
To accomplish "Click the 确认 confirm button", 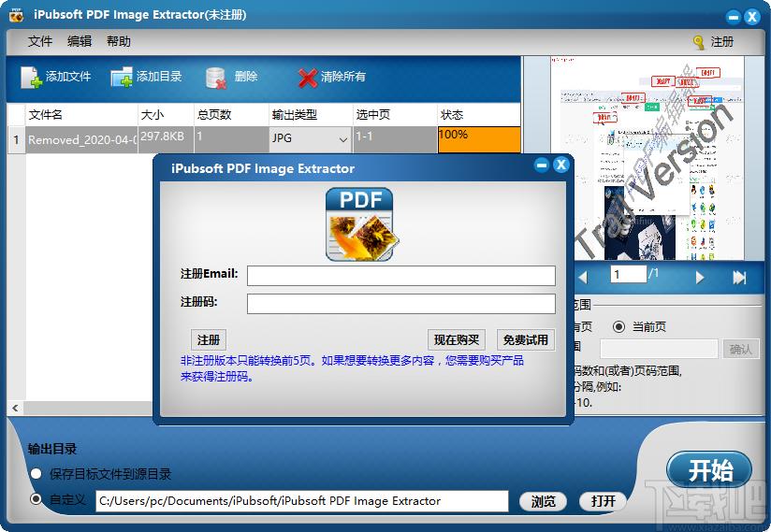I will [x=741, y=350].
